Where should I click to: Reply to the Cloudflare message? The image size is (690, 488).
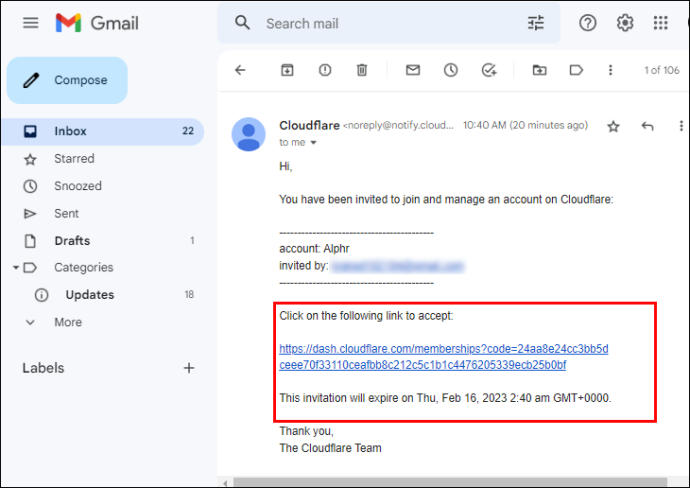tap(647, 126)
